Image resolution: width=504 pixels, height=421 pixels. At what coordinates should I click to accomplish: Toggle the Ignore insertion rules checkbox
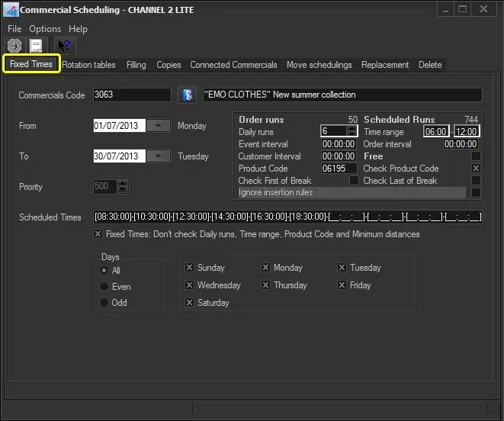pos(476,193)
